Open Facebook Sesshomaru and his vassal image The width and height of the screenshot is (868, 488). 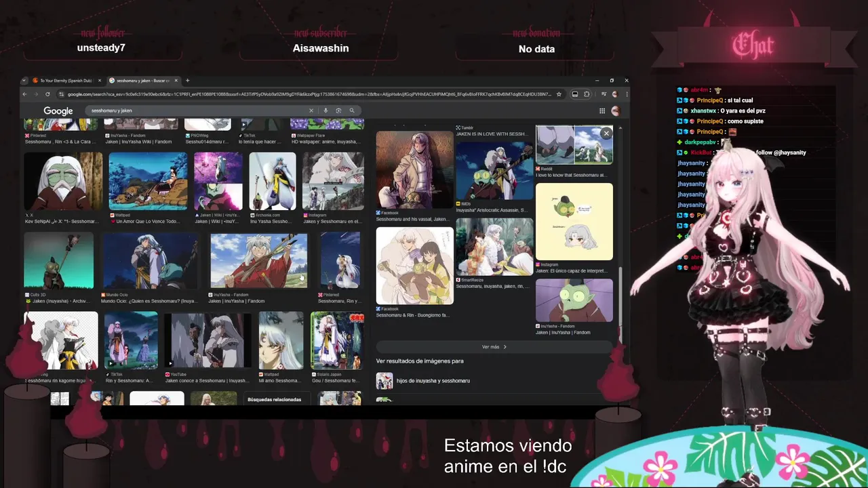(x=414, y=169)
